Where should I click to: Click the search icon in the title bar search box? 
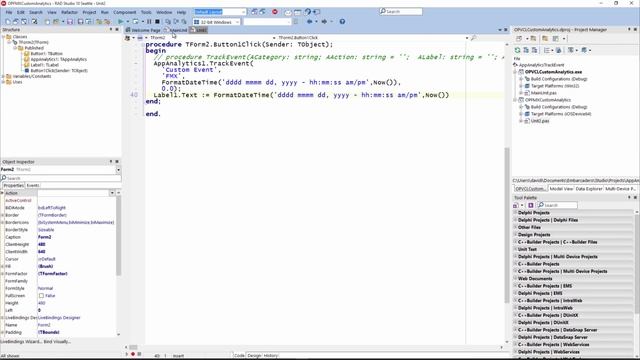(x=383, y=11)
